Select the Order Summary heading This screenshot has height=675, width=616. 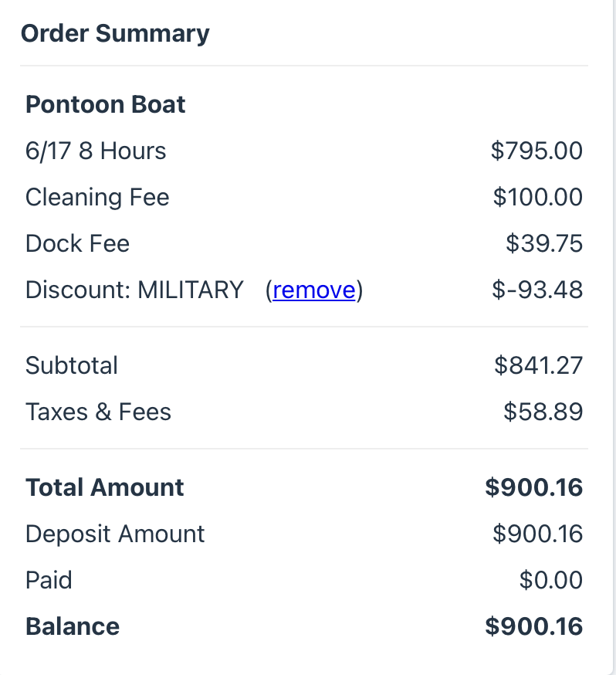115,34
